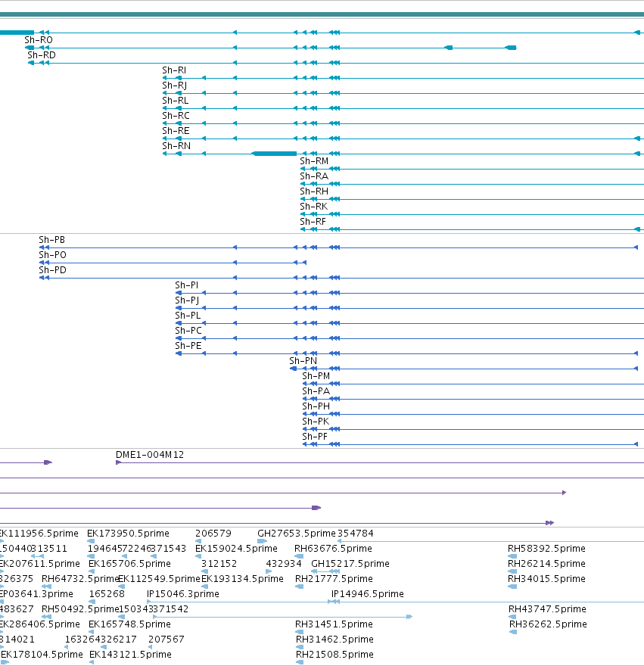Select the Sh-PO protein label
Image resolution: width=644 pixels, height=666 pixels.
[53, 255]
